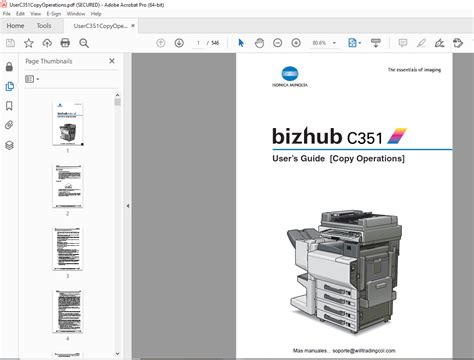Open Bookmarks panel in left sidebar
The height and width of the screenshot is (360, 474).
9,106
